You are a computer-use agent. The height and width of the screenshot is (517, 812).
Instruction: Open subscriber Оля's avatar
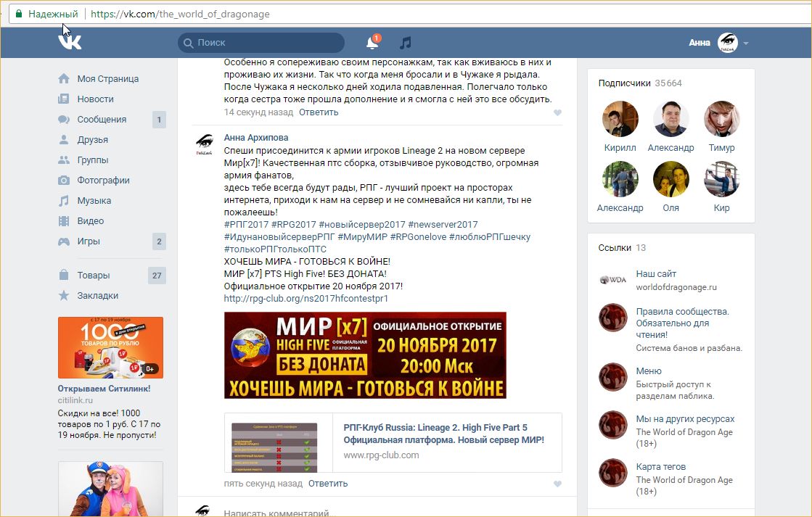click(x=670, y=179)
